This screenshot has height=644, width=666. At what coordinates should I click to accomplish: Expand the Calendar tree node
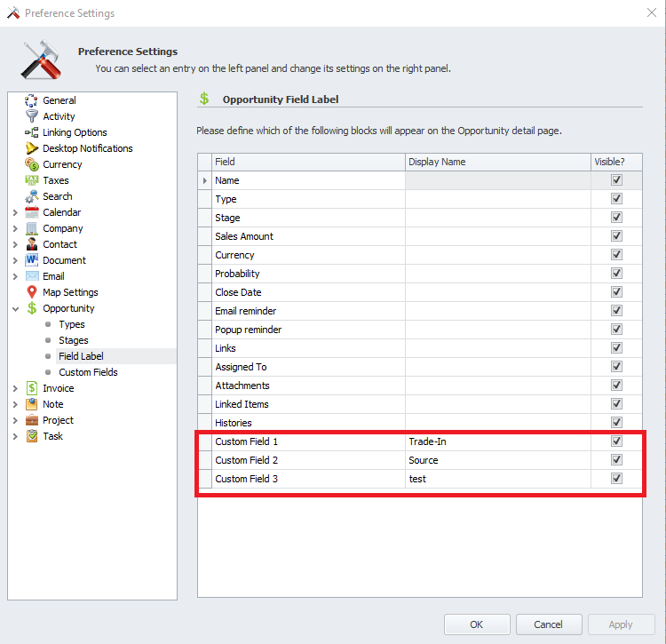pos(15,212)
